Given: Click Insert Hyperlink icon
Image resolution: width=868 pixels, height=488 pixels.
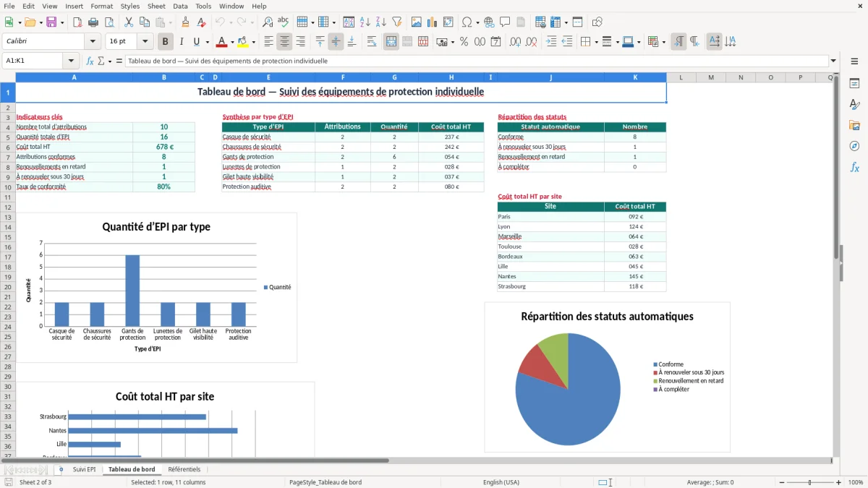Looking at the screenshot, I should 489,22.
